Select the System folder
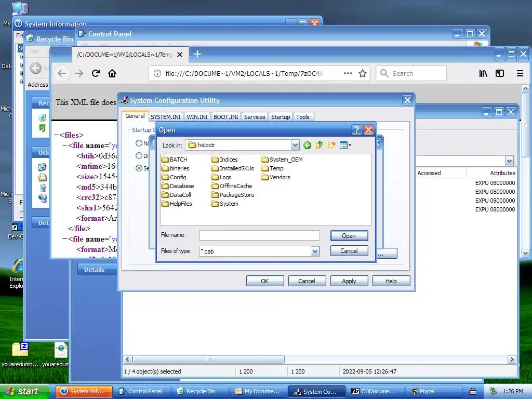The width and height of the screenshot is (532, 399). [224, 204]
